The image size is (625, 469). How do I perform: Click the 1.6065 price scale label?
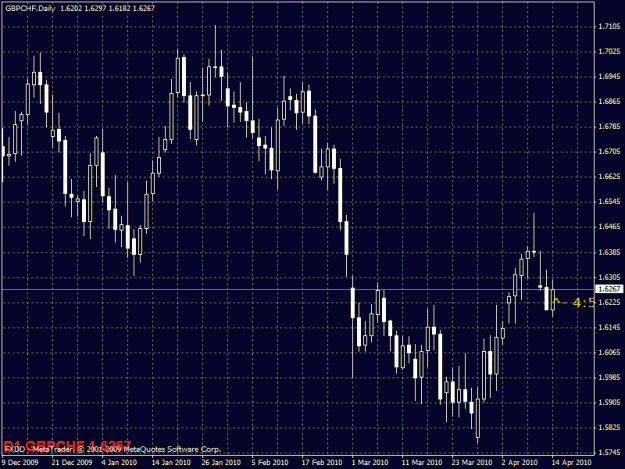[609, 352]
